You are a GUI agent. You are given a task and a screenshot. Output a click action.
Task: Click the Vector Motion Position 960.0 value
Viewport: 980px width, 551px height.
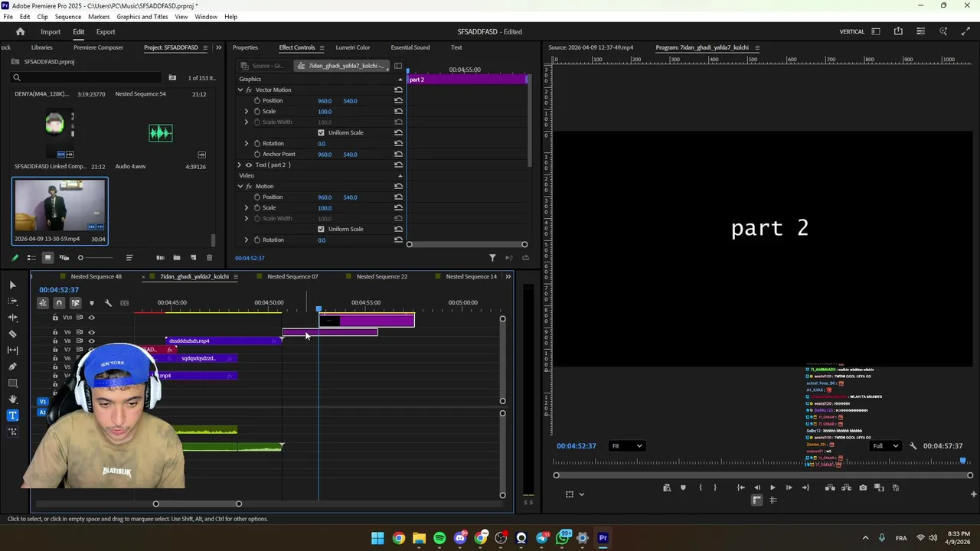click(325, 100)
